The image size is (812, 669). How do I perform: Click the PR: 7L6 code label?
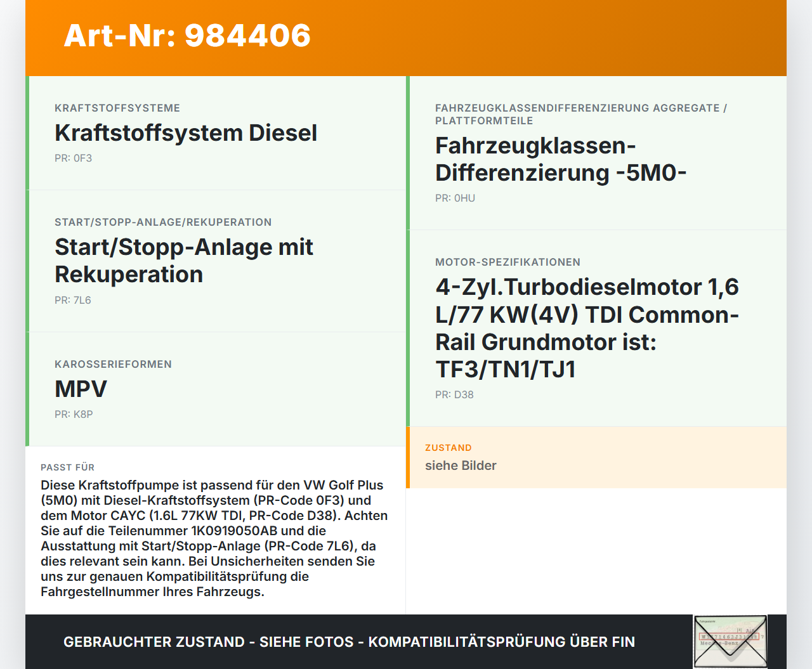72,299
